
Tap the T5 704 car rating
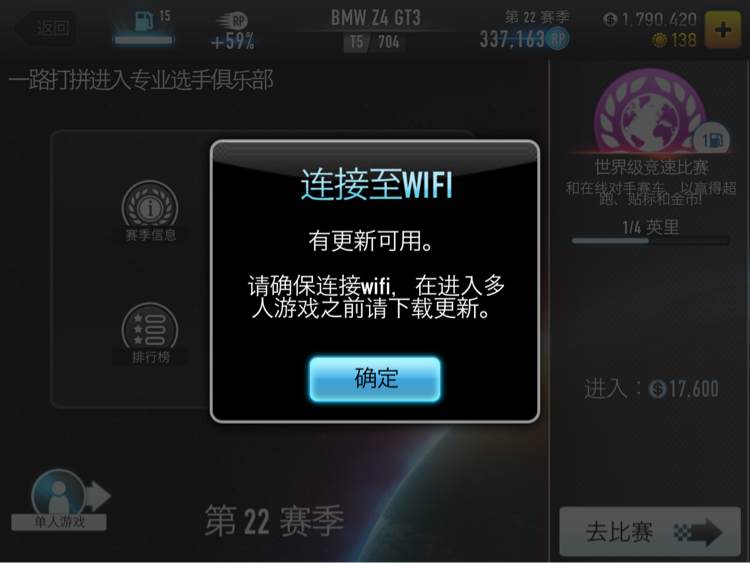pyautogui.click(x=374, y=42)
